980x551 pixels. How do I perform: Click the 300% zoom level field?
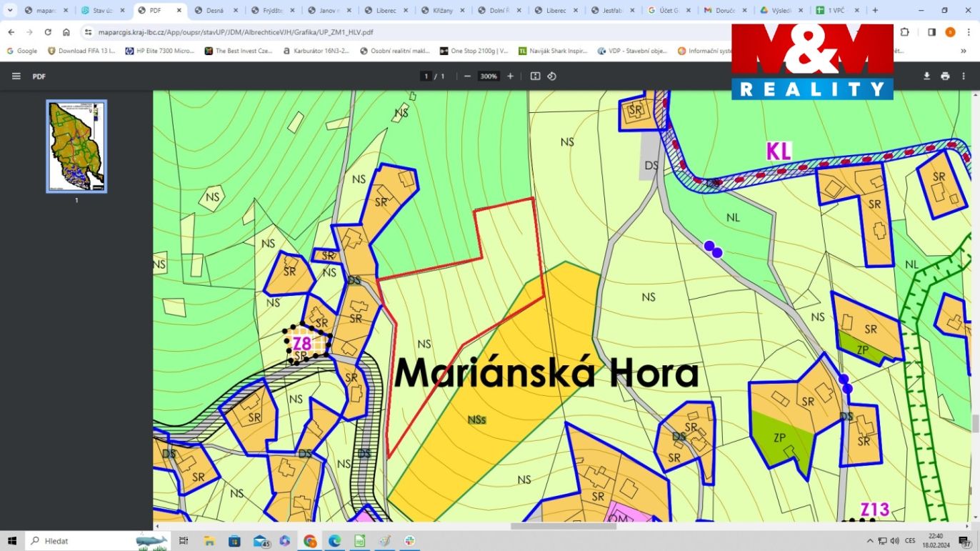489,76
